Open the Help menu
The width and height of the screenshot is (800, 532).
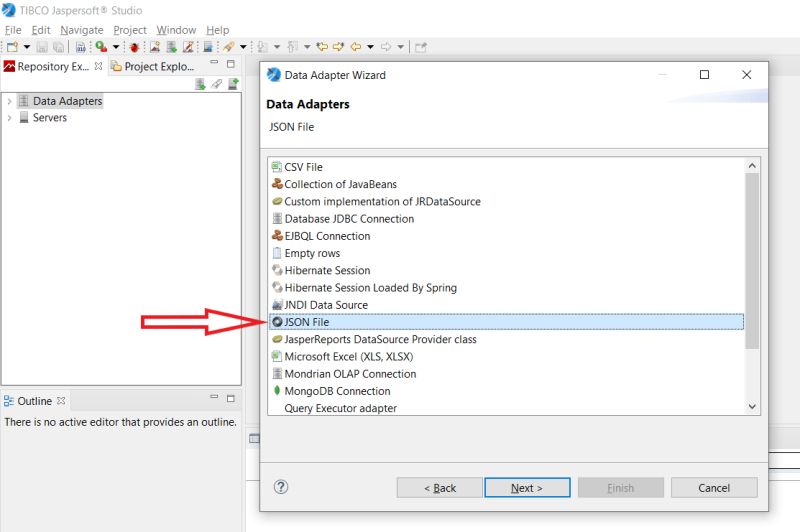click(217, 30)
